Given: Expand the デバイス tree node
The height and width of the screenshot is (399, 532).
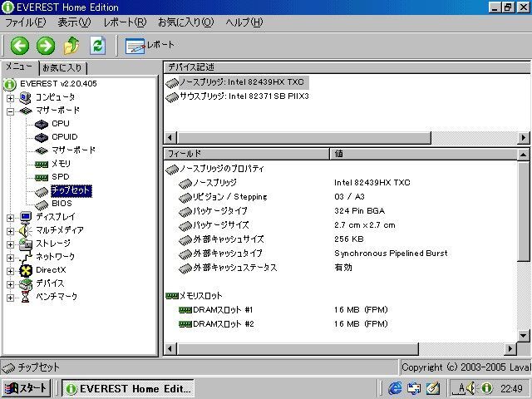Looking at the screenshot, I should pyautogui.click(x=10, y=284).
